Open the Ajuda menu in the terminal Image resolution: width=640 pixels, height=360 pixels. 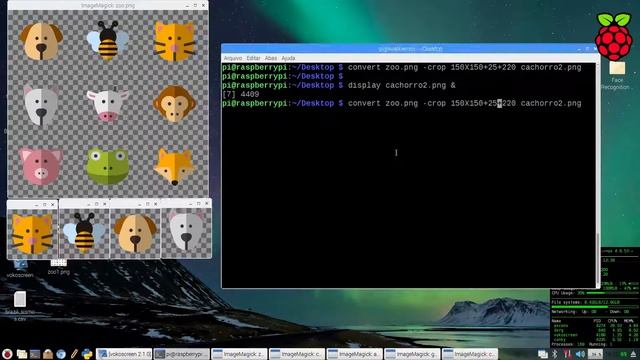tap(288, 58)
